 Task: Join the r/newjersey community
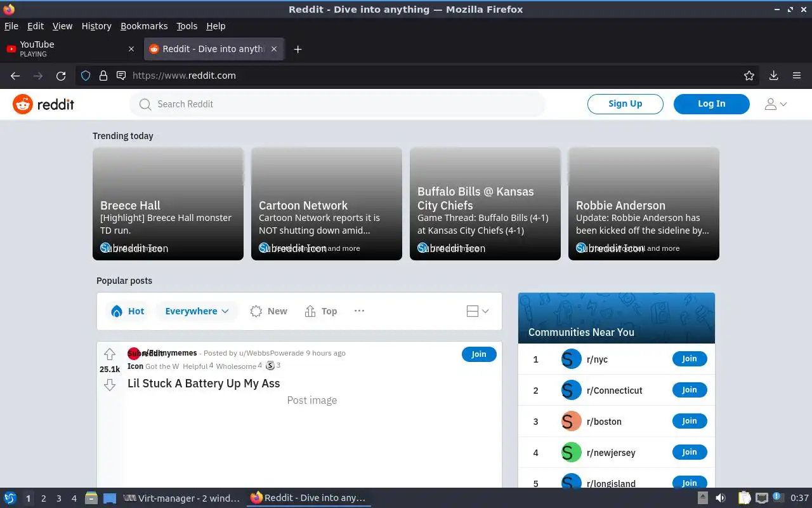[690, 452]
